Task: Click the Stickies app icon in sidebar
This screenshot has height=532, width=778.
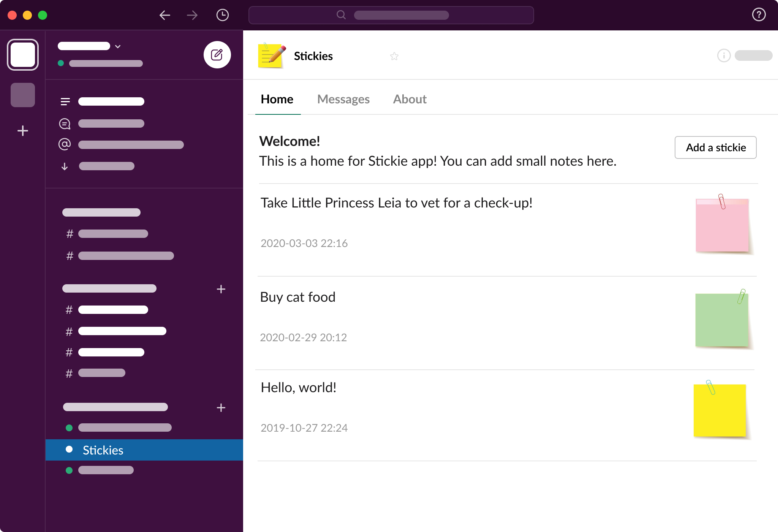Action: click(x=69, y=449)
